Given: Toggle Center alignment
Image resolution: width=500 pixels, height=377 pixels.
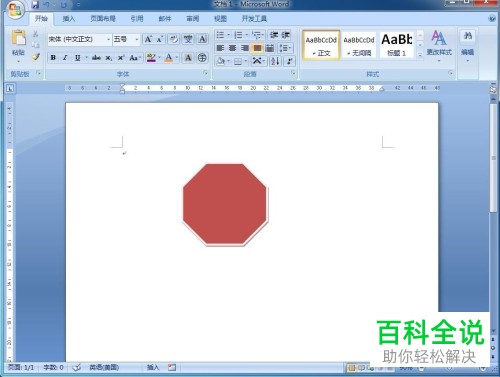Looking at the screenshot, I should pos(232,48).
